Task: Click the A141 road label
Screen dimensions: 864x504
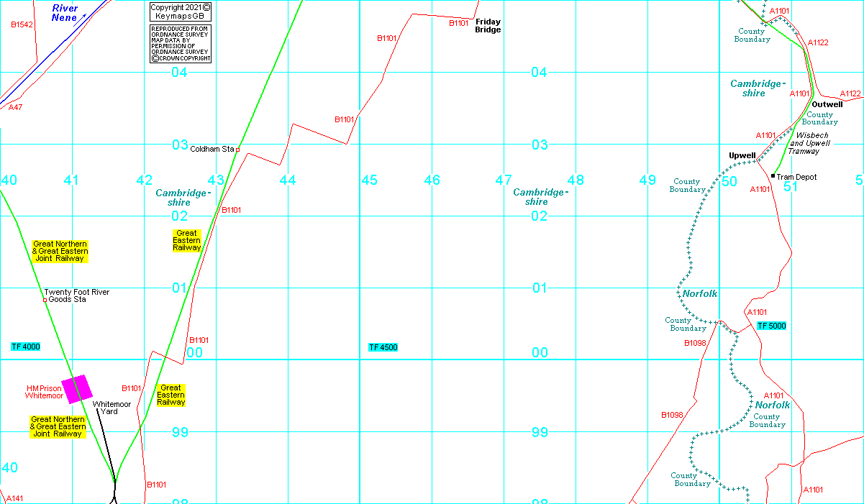Action: pyautogui.click(x=14, y=498)
